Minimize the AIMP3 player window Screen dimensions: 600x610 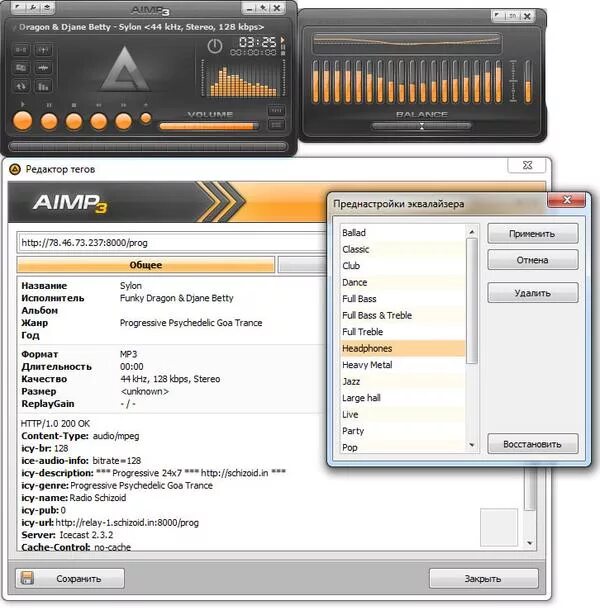(249, 7)
